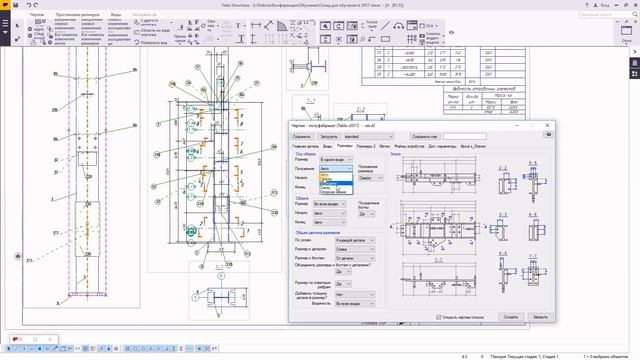Click 'Сохранить' button in dialog

tap(302, 136)
